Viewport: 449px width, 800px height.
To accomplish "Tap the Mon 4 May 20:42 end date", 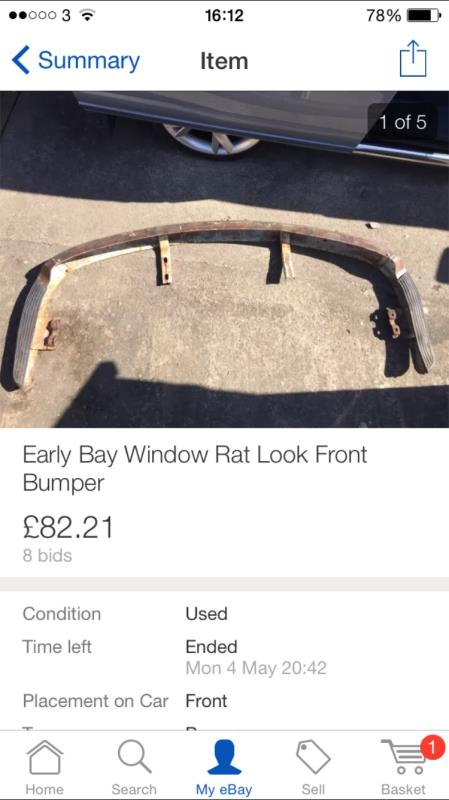I will [x=256, y=668].
